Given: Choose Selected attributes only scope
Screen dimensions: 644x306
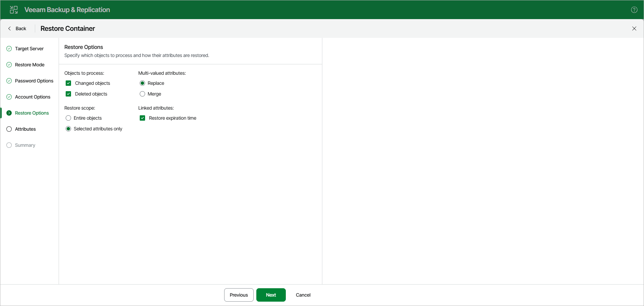Looking at the screenshot, I should tap(68, 129).
